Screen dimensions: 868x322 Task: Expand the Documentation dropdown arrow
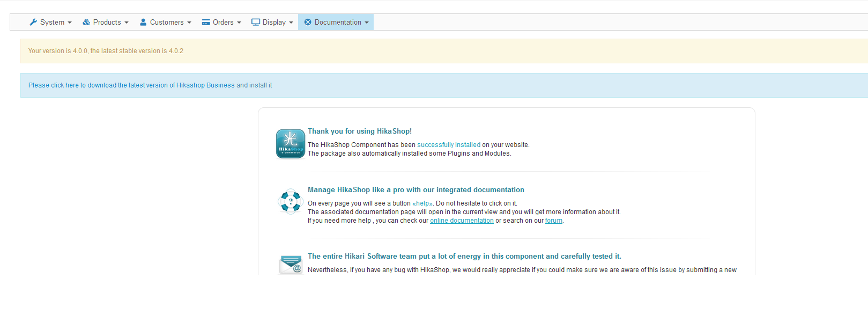click(x=367, y=23)
